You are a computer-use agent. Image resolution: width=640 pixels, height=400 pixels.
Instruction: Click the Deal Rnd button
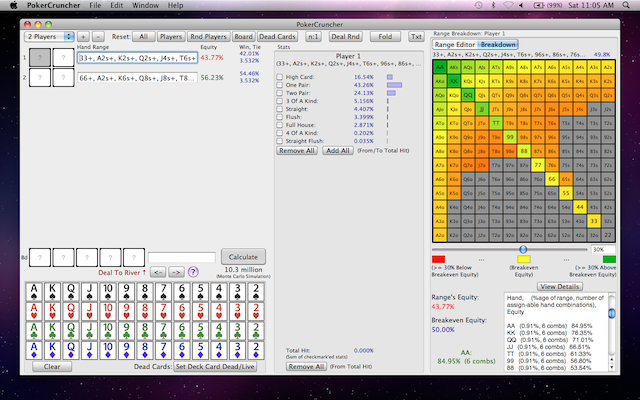tap(345, 36)
